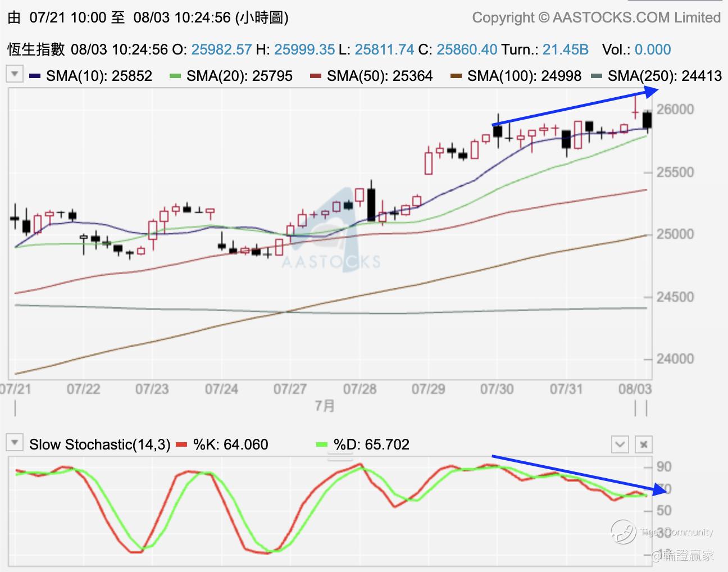
Task: Click the 恆生指數 index name
Action: [36, 49]
